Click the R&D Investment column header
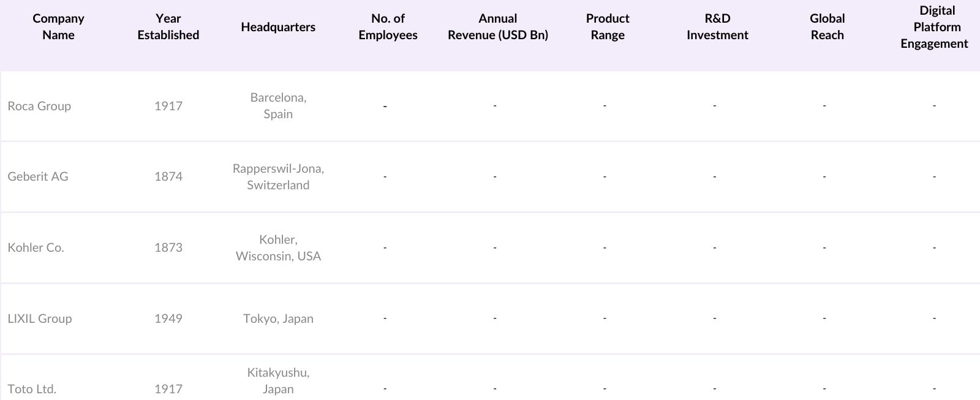980x400 pixels. (x=717, y=27)
